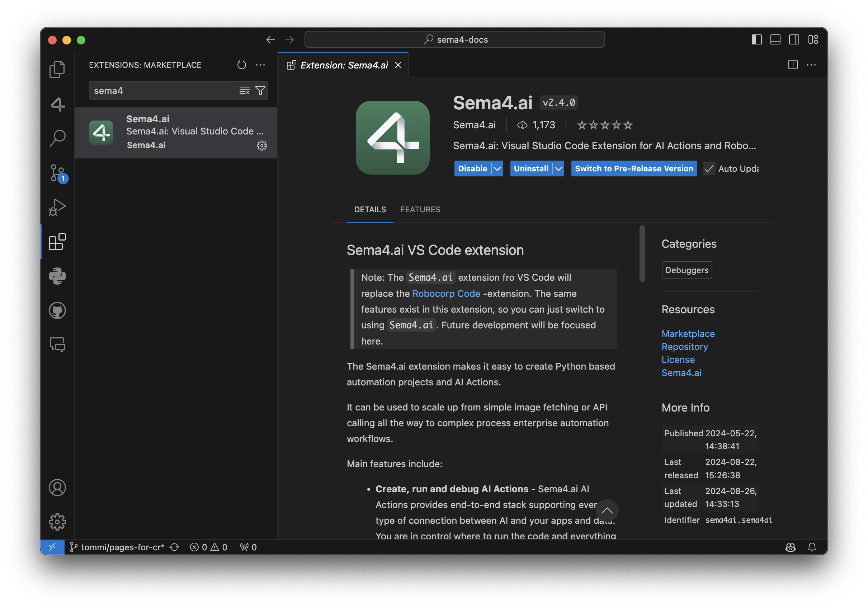Open the Disable button dropdown arrow
Viewport: 868px width, 608px height.
coord(497,168)
